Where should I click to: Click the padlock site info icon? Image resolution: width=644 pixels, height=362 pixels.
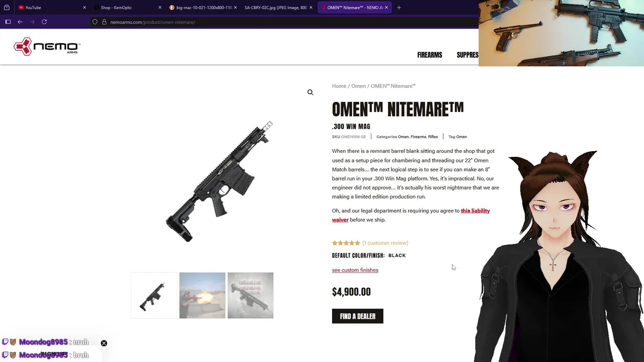point(104,22)
